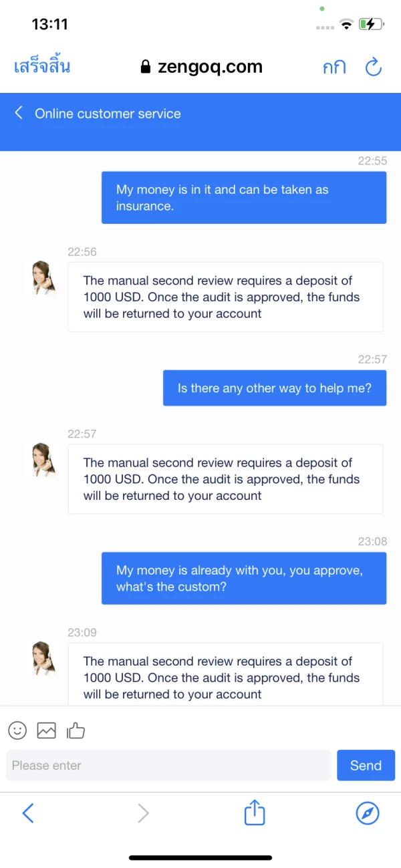
Task: Go back with browser back arrow
Action: click(28, 813)
